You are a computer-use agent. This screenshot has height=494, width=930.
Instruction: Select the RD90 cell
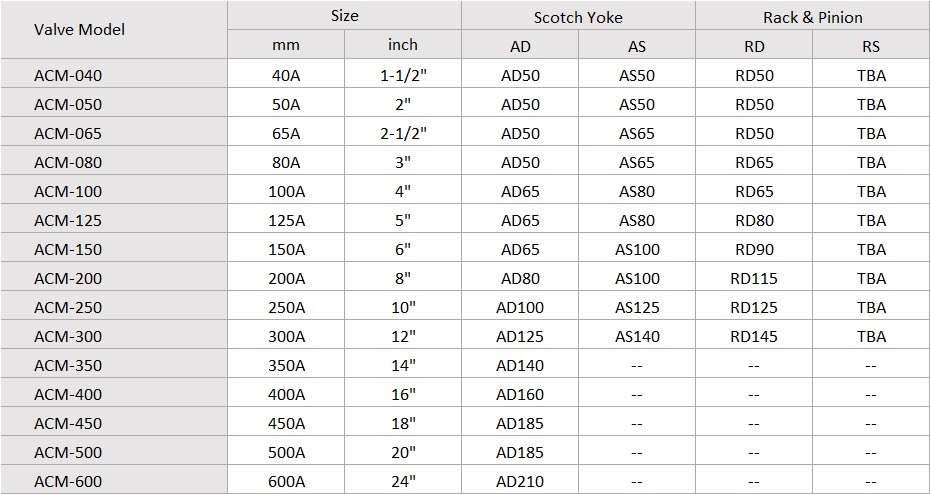pyautogui.click(x=754, y=249)
